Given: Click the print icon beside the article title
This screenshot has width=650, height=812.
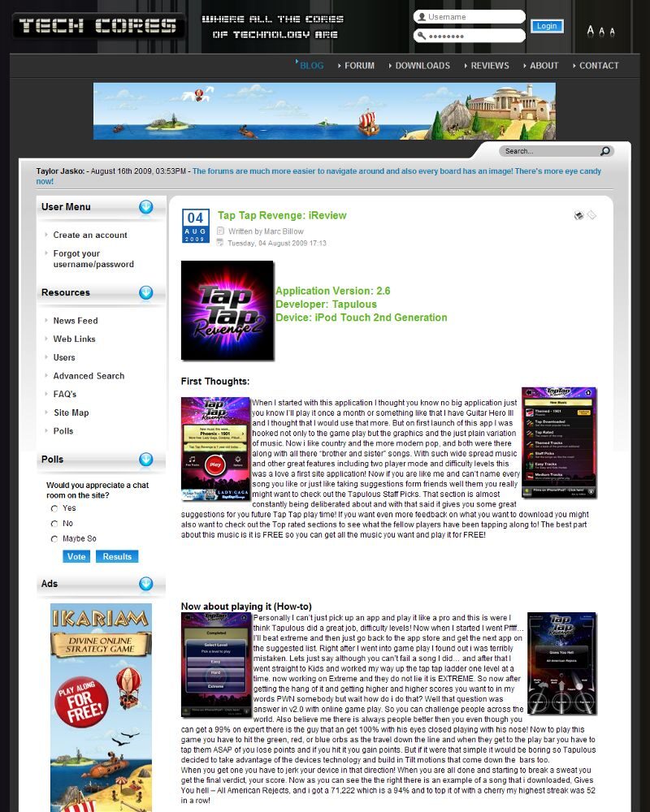Looking at the screenshot, I should click(578, 215).
